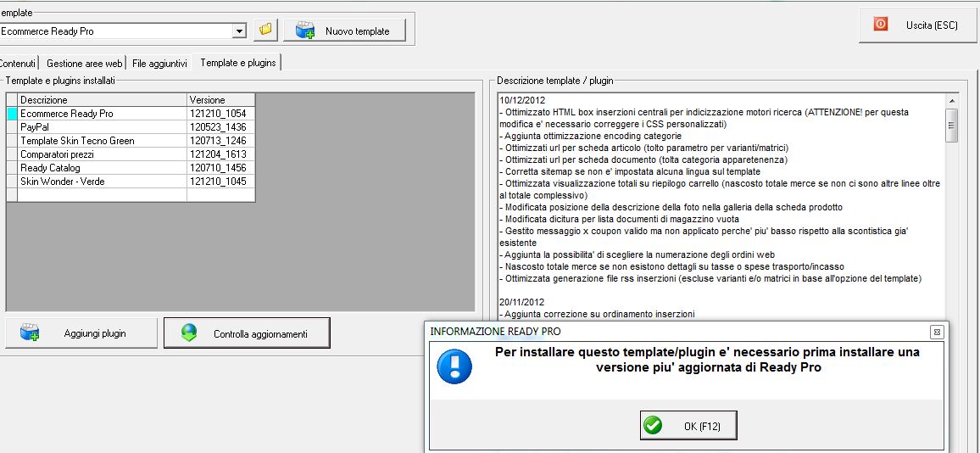The height and width of the screenshot is (453, 980).
Task: Select the Comparatori prezzi row
Action: 131,154
